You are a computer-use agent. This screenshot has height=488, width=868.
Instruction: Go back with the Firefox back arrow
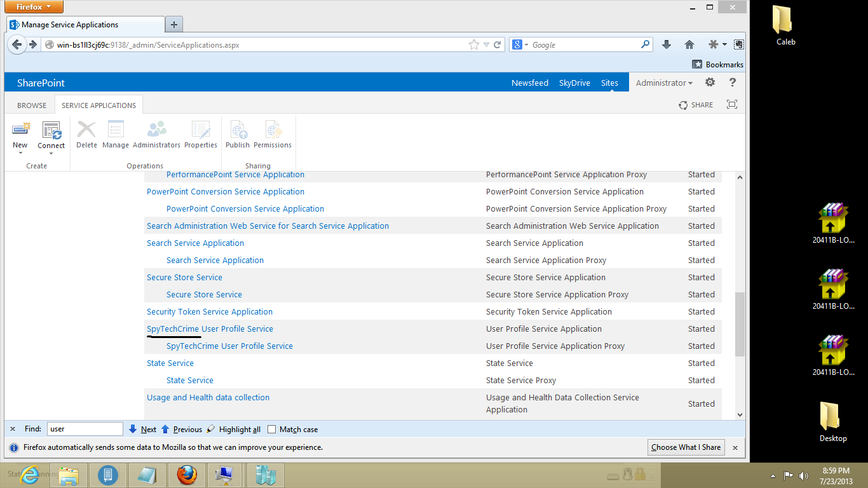click(x=17, y=44)
